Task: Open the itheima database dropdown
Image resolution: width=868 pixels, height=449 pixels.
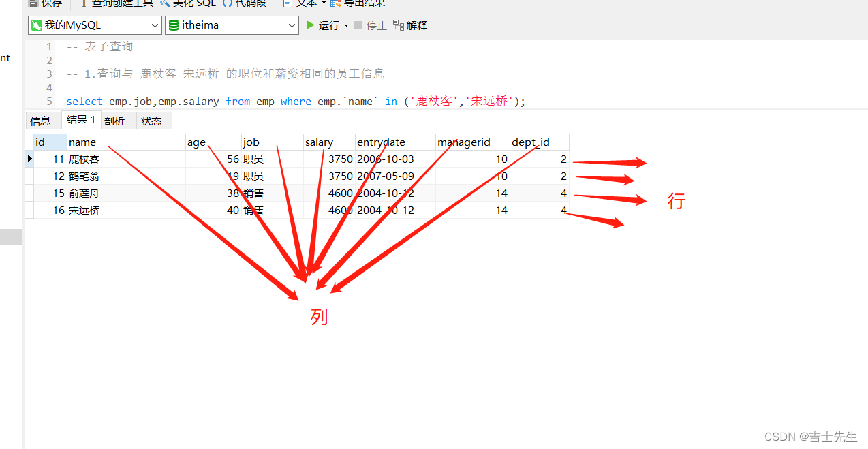Action: (232, 25)
